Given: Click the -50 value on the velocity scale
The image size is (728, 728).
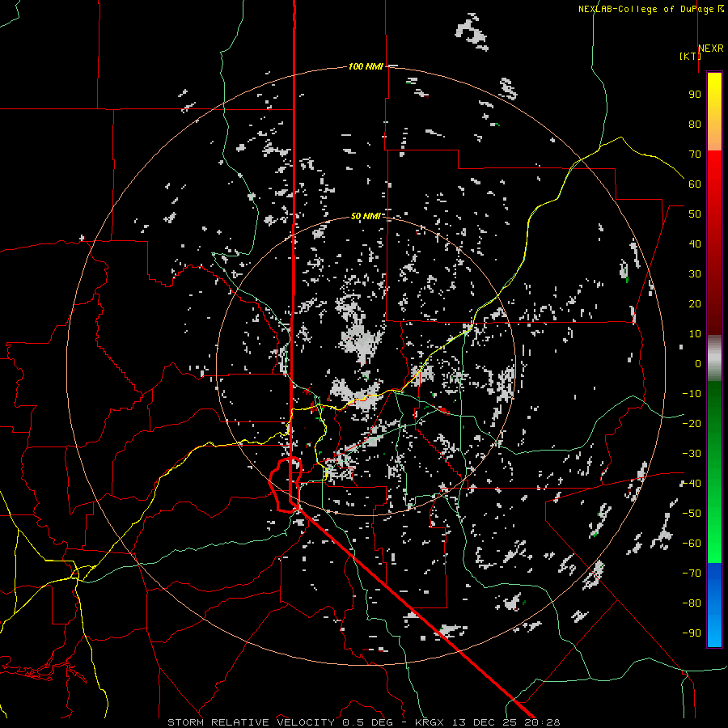Looking at the screenshot, I should [692, 514].
